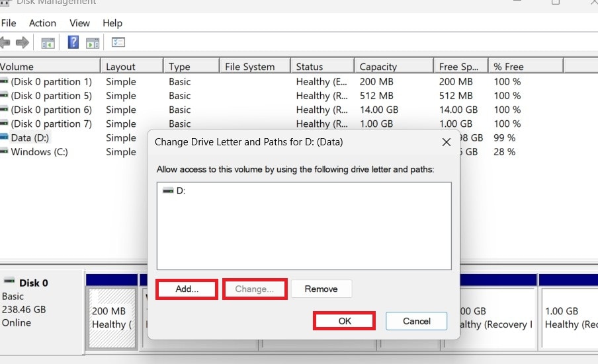The width and height of the screenshot is (598, 364).
Task: Open the File menu
Action: pyautogui.click(x=9, y=23)
